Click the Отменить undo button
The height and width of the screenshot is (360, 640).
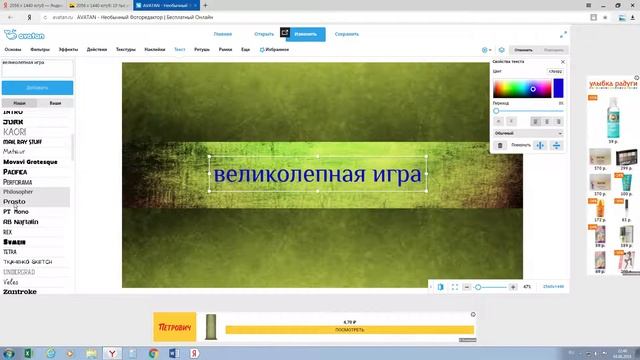point(524,50)
